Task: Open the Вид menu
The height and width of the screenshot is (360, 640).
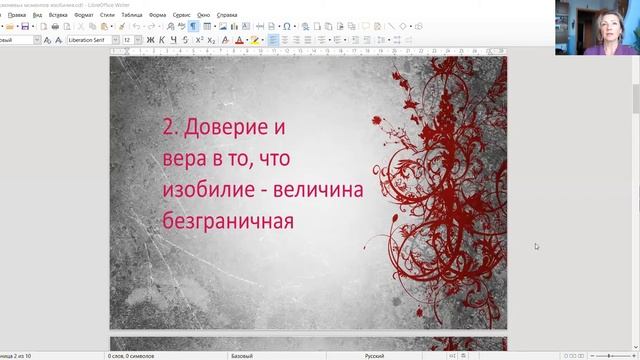Action: (37, 15)
